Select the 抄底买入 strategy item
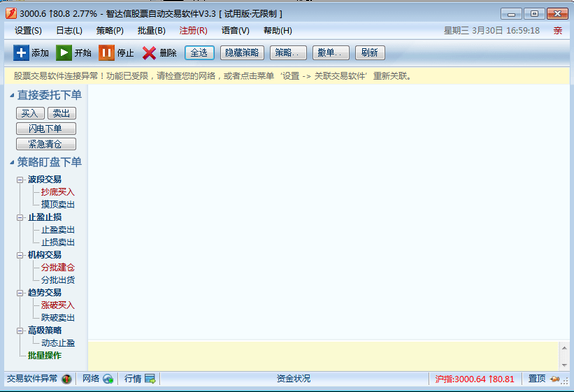Image resolution: width=574 pixels, height=392 pixels. click(x=57, y=192)
